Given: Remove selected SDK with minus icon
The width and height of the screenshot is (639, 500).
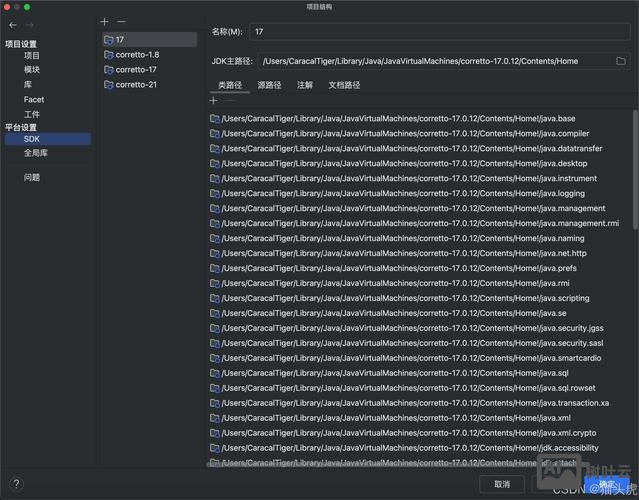Looking at the screenshot, I should (121, 21).
